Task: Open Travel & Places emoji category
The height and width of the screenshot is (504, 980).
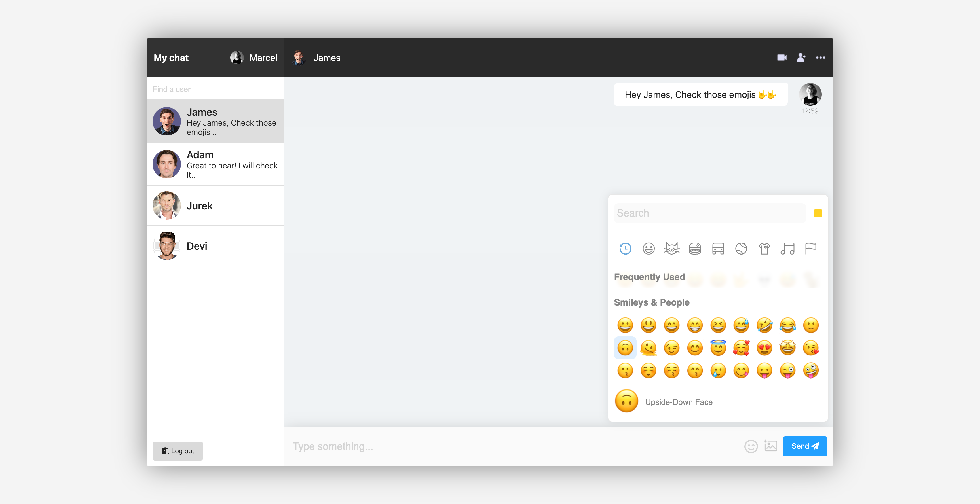Action: point(718,248)
